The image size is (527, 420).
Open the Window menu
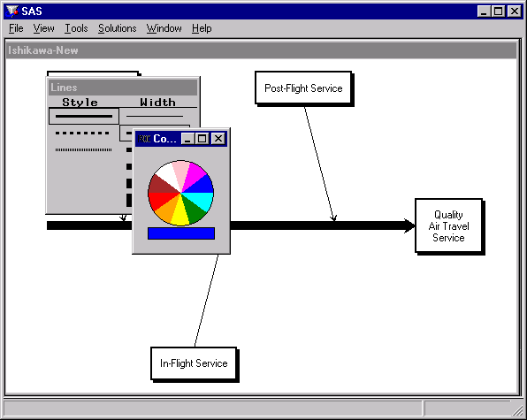click(x=164, y=28)
